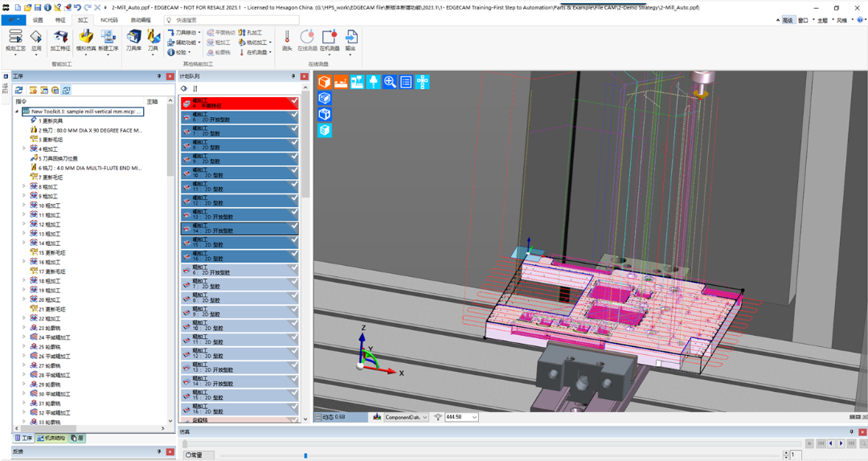Toggle checkmark on 粗加工 6: 2D 开放型腔
Screen dimensions: 868x461
pos(294,115)
